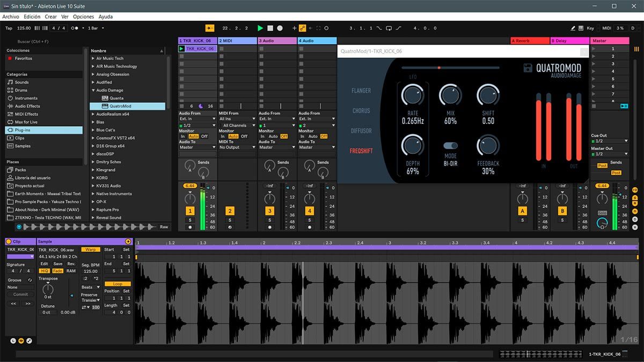Click Edit button in Sample box

tap(44, 264)
